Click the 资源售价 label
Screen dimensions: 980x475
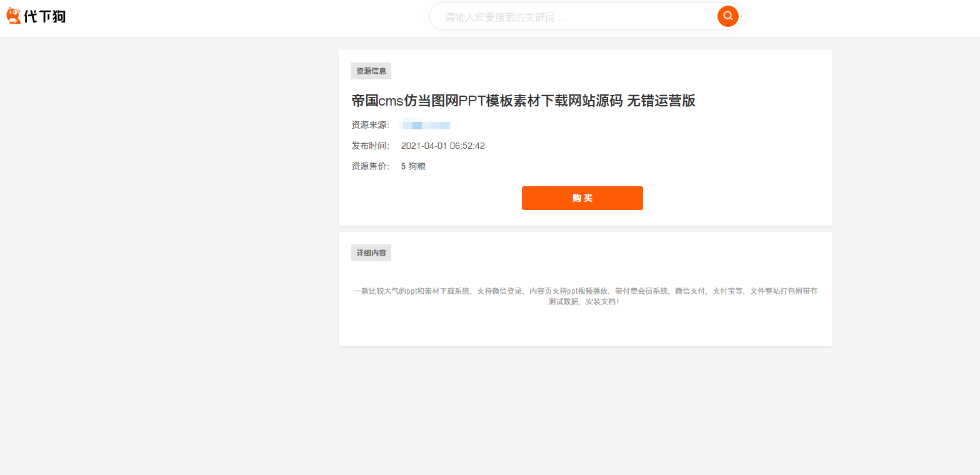tap(370, 166)
